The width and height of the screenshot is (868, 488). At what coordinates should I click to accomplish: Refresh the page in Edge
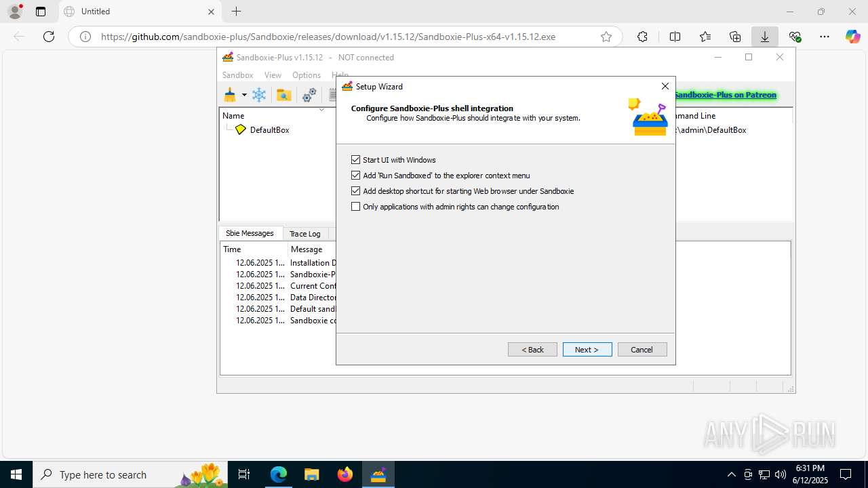coord(49,37)
